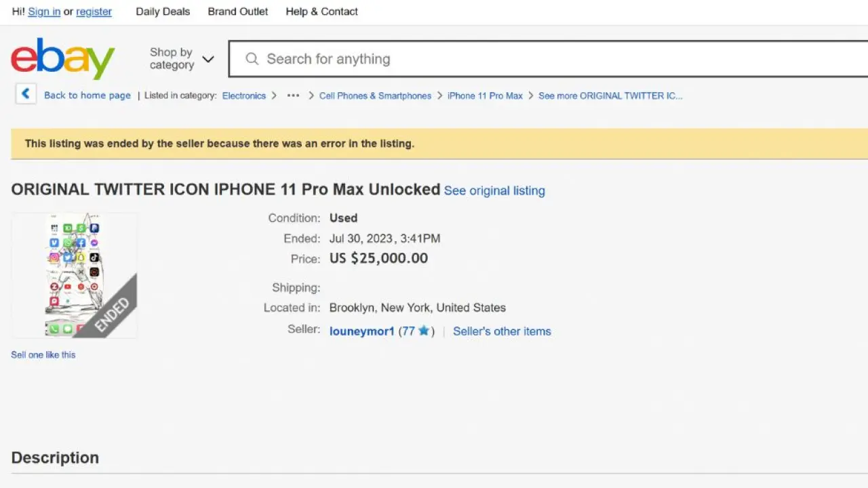This screenshot has width=868, height=488.
Task: Open Daily Deals menu item
Action: tap(163, 12)
